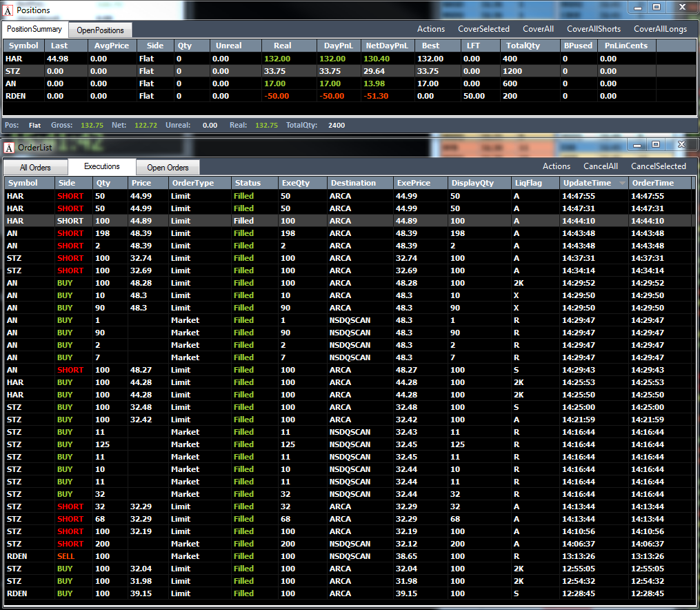Maximize the Positions window
The width and height of the screenshot is (700, 610).
657,7
